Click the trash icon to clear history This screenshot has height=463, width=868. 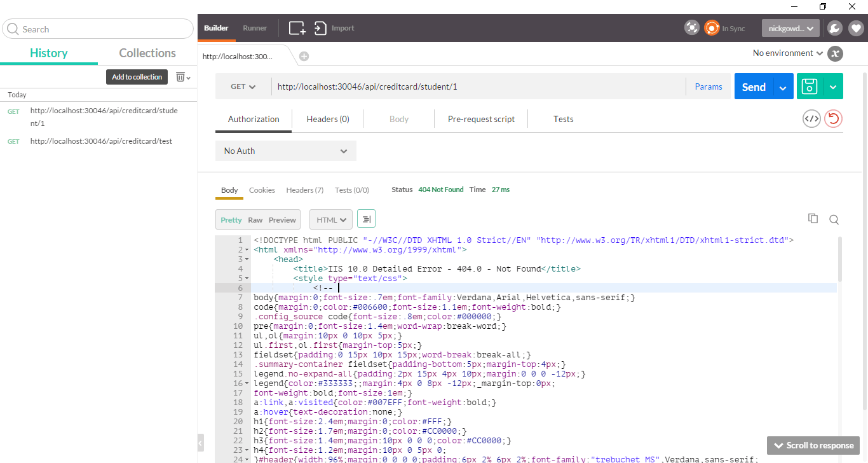click(181, 77)
